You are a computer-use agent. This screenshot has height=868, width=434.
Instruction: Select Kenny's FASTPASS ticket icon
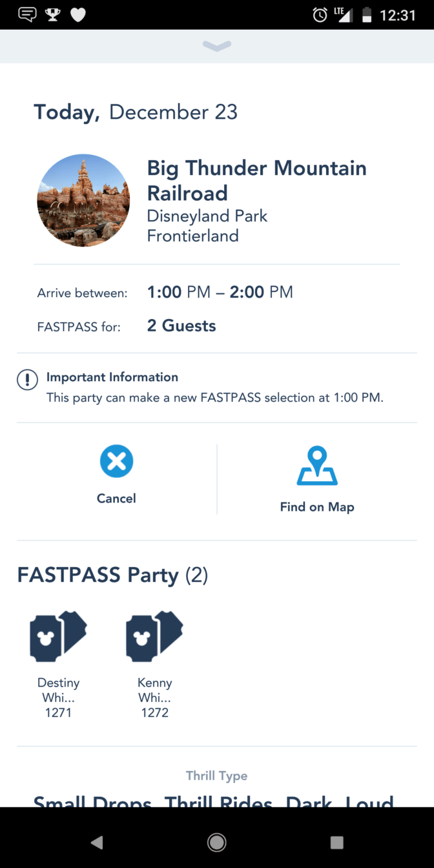(154, 636)
